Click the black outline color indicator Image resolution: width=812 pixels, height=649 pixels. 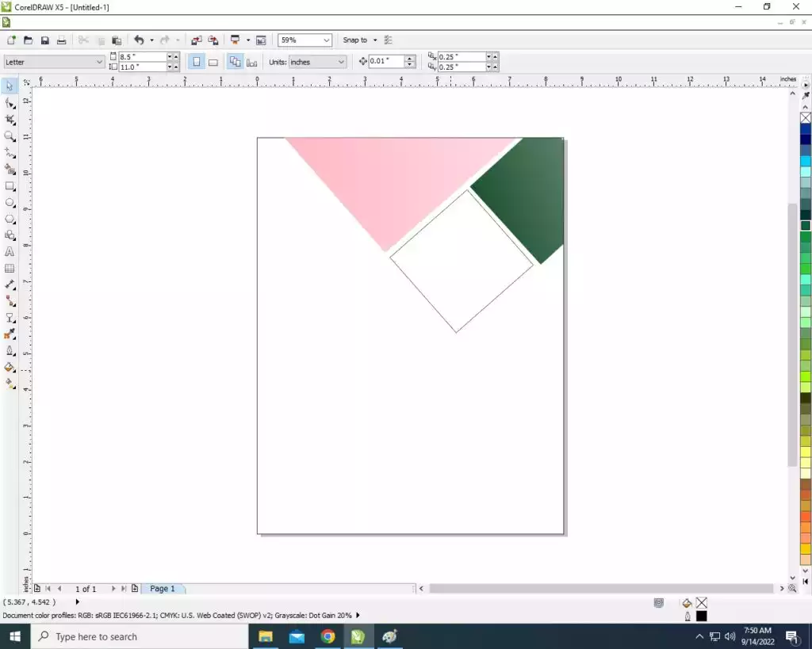[701, 616]
